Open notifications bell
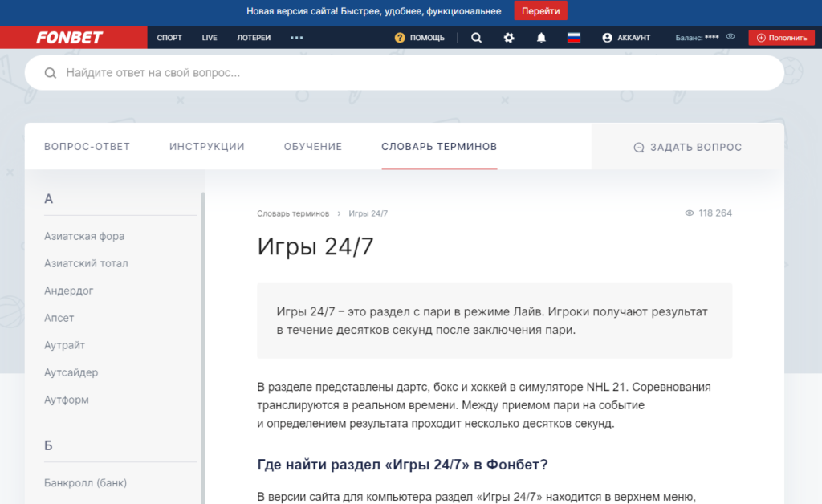This screenshot has height=504, width=822. click(541, 38)
